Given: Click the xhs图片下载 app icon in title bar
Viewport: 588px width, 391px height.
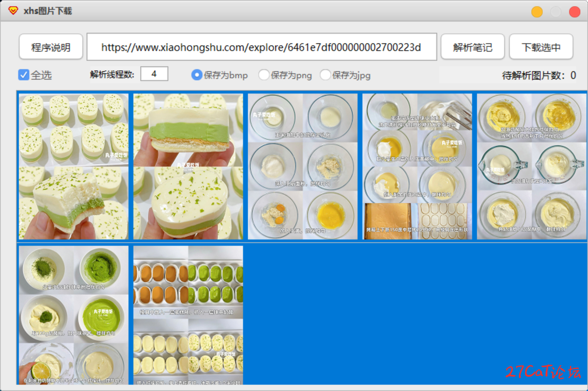Looking at the screenshot, I should tap(13, 11).
